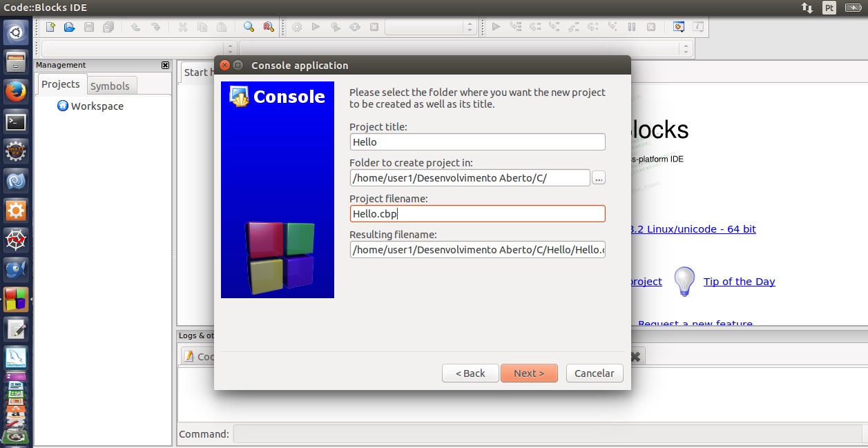The height and width of the screenshot is (448, 868).
Task: Click the Replace toolbar icon
Action: pos(268,27)
